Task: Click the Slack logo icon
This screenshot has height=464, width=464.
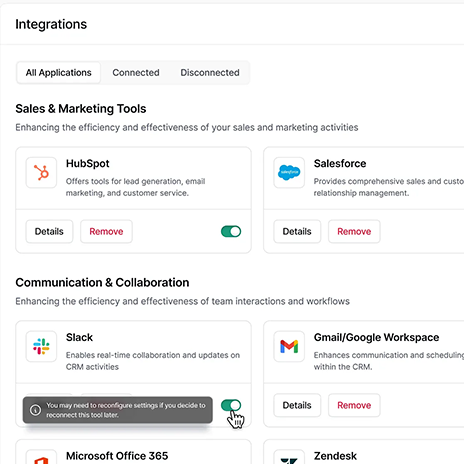Action: point(41,346)
